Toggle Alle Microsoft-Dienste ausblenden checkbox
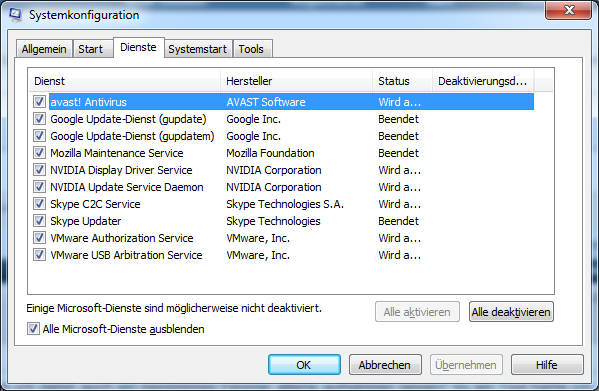Image resolution: width=599 pixels, height=391 pixels. pyautogui.click(x=33, y=329)
